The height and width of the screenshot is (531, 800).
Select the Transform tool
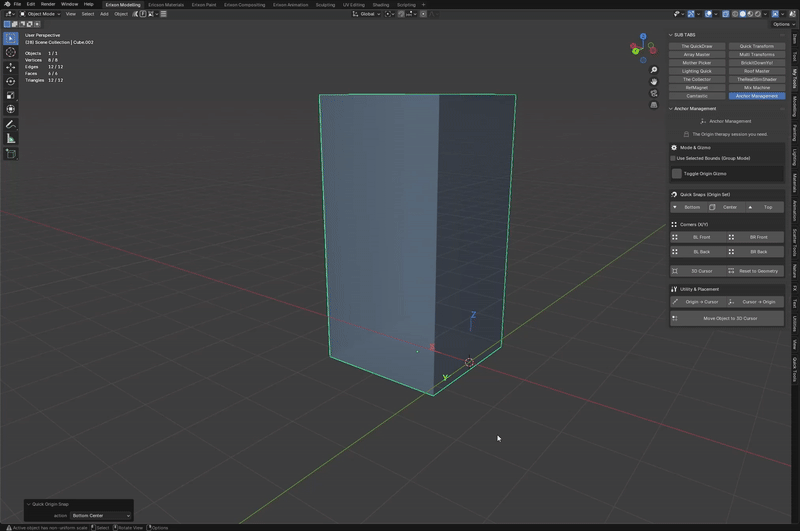[11, 109]
